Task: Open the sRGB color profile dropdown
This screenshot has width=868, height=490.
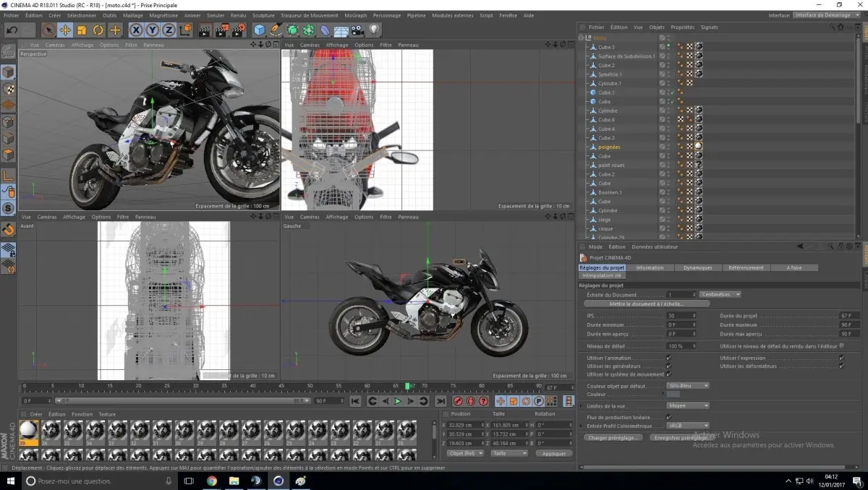Action: coord(687,426)
